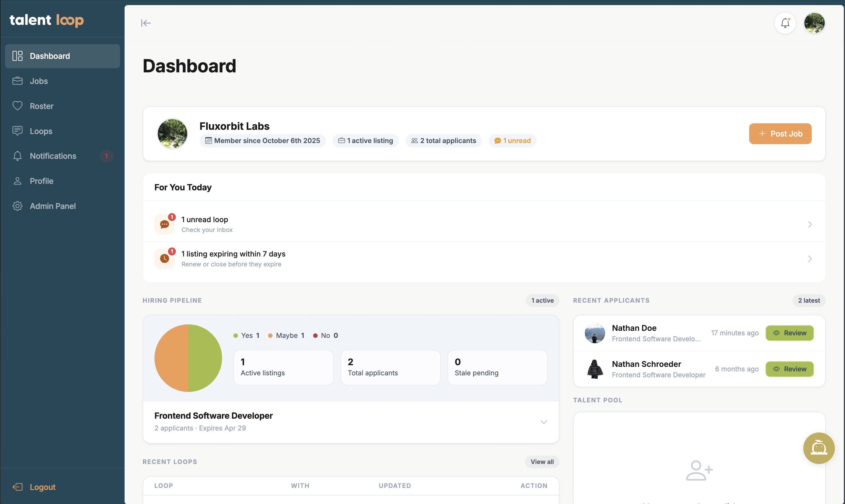The image size is (845, 504).
Task: Expand the expiring listing reminder
Action: pyautogui.click(x=810, y=258)
